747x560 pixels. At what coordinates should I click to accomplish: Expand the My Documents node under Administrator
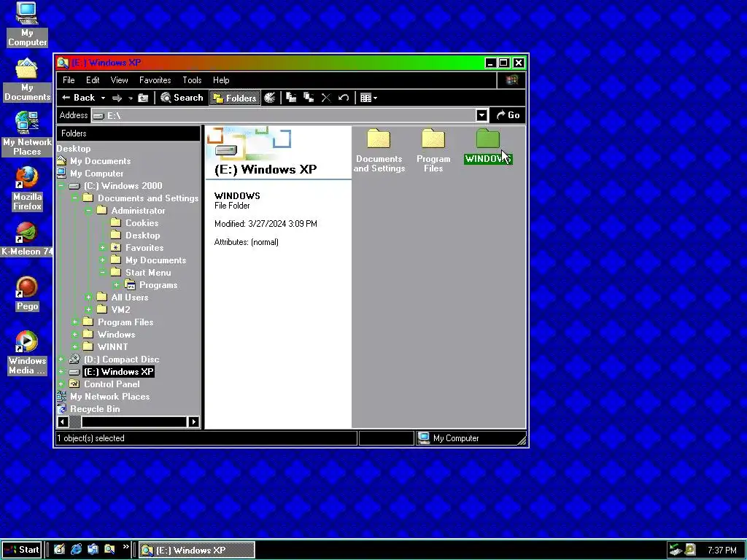[x=102, y=260]
